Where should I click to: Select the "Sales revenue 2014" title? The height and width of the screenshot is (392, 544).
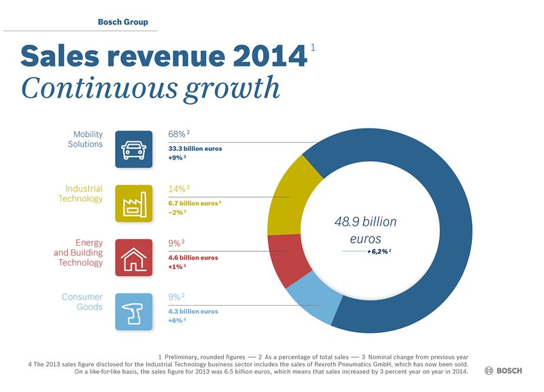[163, 56]
